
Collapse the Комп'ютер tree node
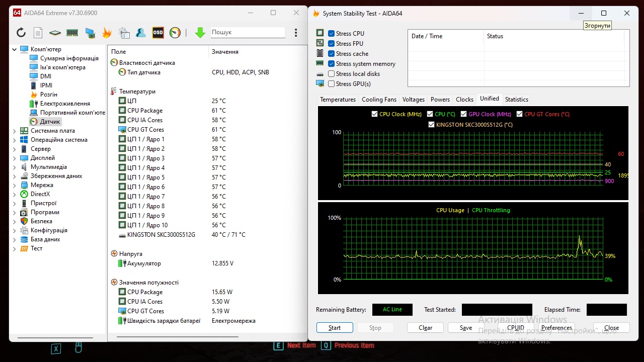tap(14, 49)
